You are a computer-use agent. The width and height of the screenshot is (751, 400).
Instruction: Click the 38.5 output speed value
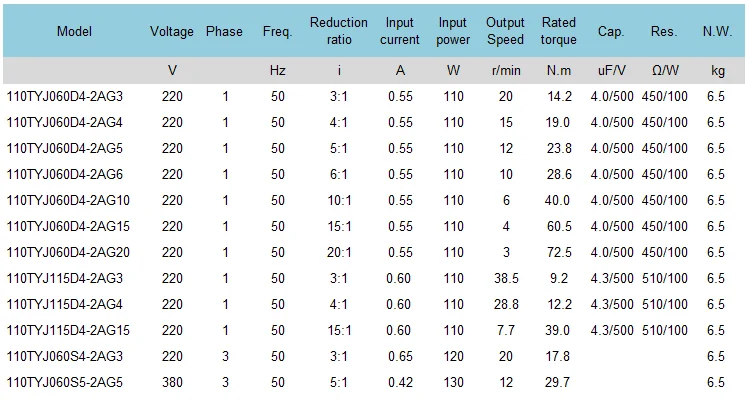click(x=505, y=278)
